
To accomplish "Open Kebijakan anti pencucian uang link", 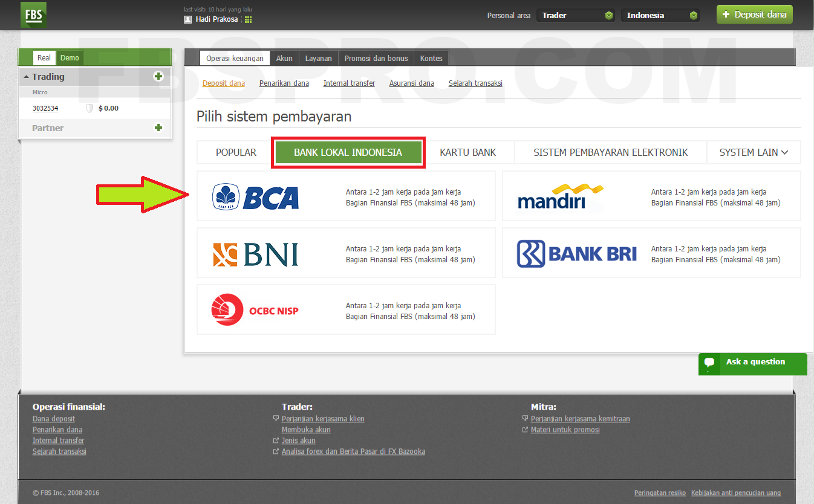I will pyautogui.click(x=736, y=493).
